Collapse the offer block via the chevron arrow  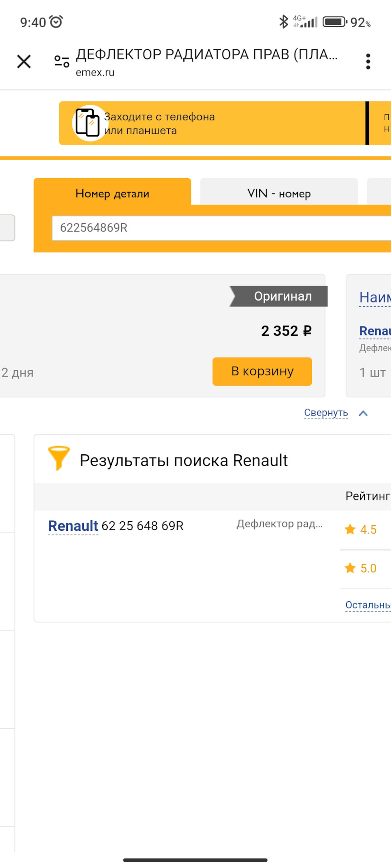pyautogui.click(x=363, y=413)
